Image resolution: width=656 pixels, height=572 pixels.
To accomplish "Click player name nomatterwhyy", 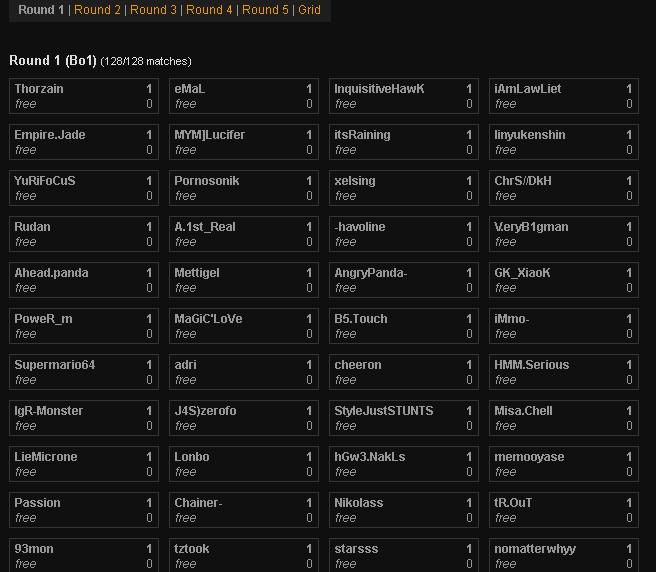I will tap(535, 549).
